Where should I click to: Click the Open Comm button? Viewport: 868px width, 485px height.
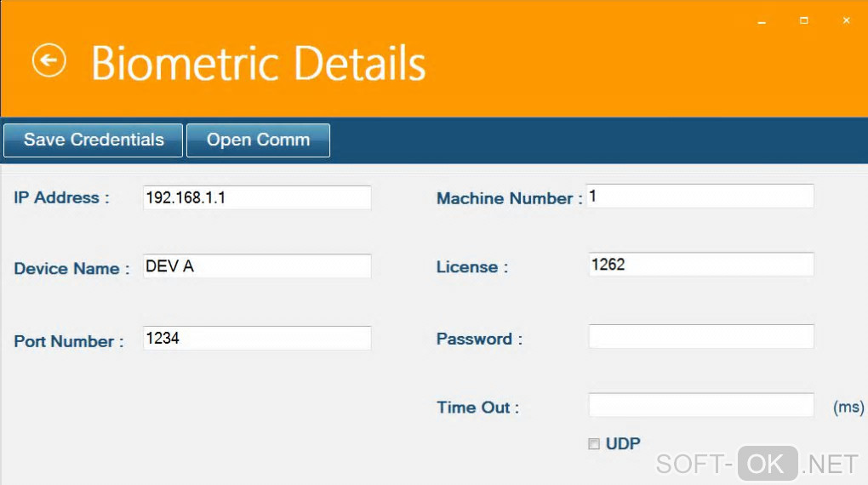tap(258, 140)
